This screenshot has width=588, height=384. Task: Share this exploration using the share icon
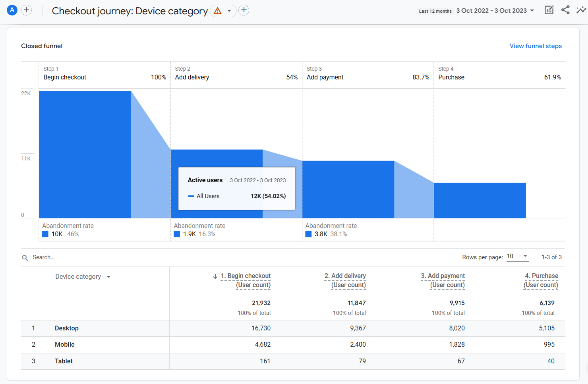click(x=565, y=10)
